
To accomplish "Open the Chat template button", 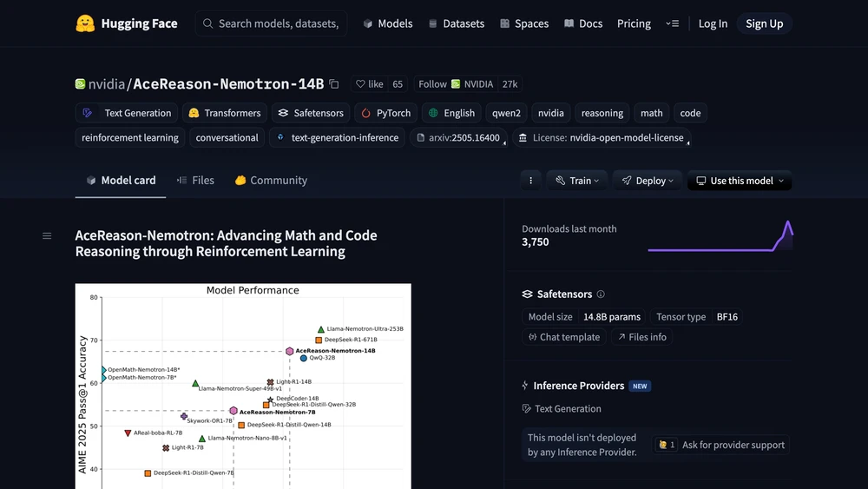I will [x=563, y=337].
